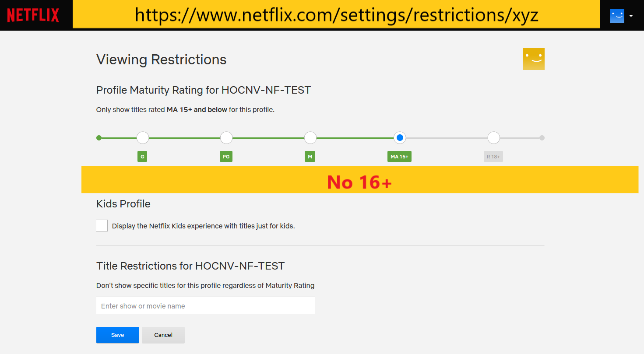Click the gray R 18+ rating badge

tap(493, 157)
